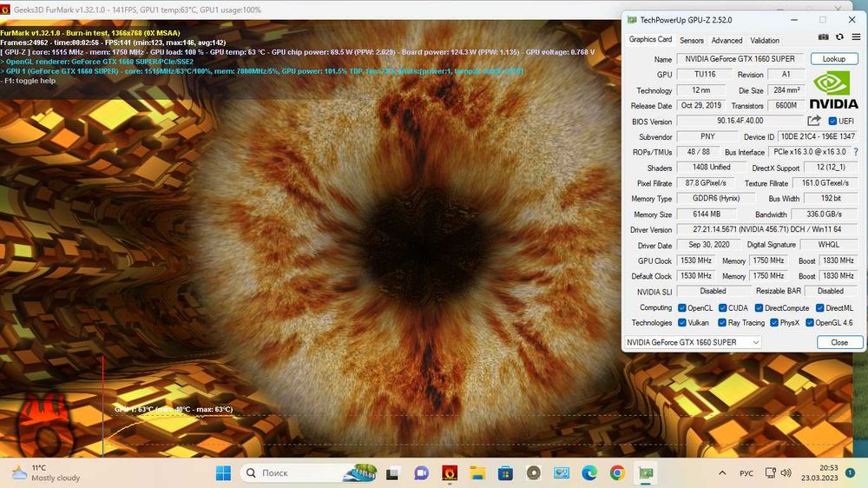Click the GPU value TU116
Viewport: 868px width, 488px height.
tap(704, 74)
